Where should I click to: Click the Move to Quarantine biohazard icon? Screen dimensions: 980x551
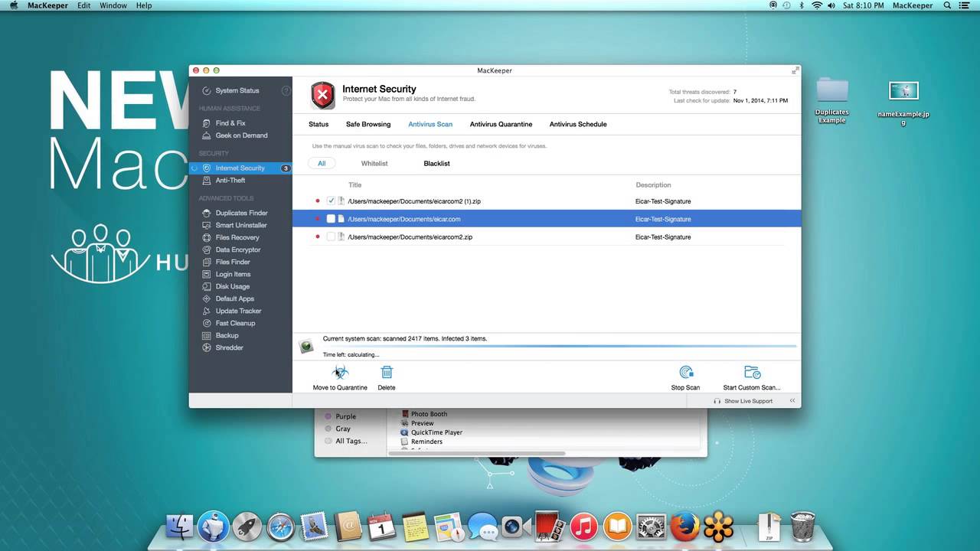coord(340,373)
